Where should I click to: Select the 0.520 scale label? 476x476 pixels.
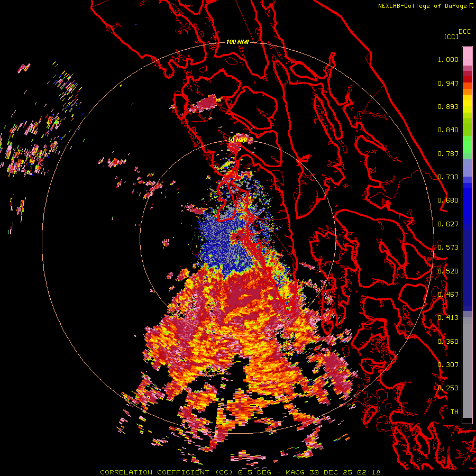point(448,271)
